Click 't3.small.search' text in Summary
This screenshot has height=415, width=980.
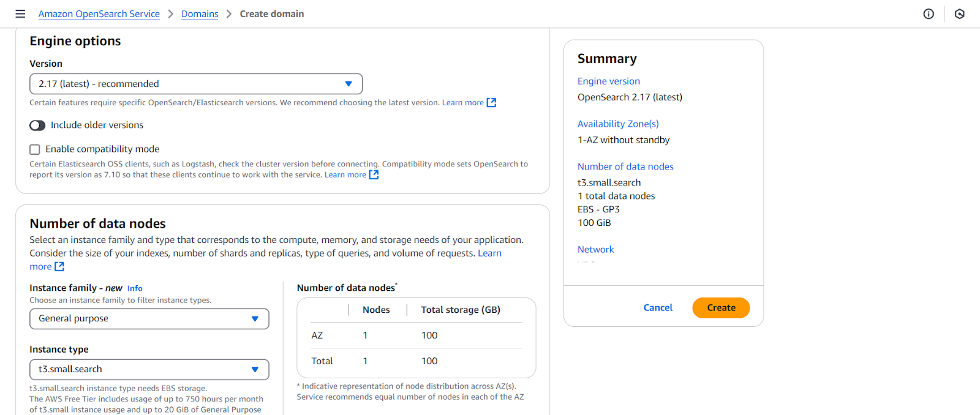(x=609, y=183)
